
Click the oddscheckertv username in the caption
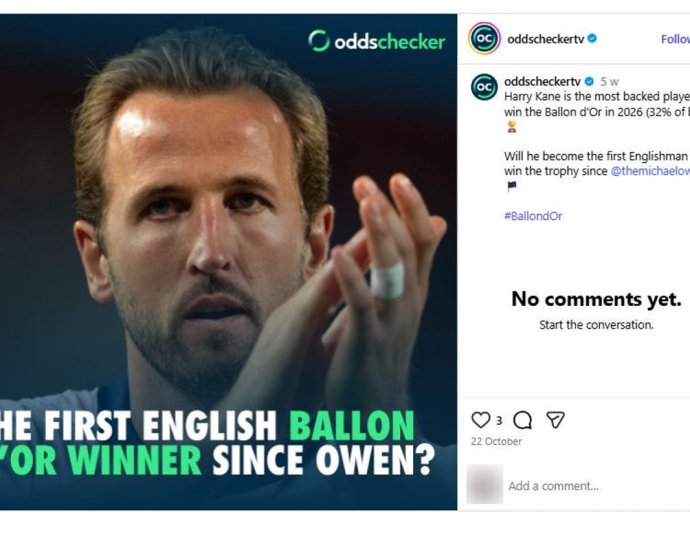click(543, 81)
